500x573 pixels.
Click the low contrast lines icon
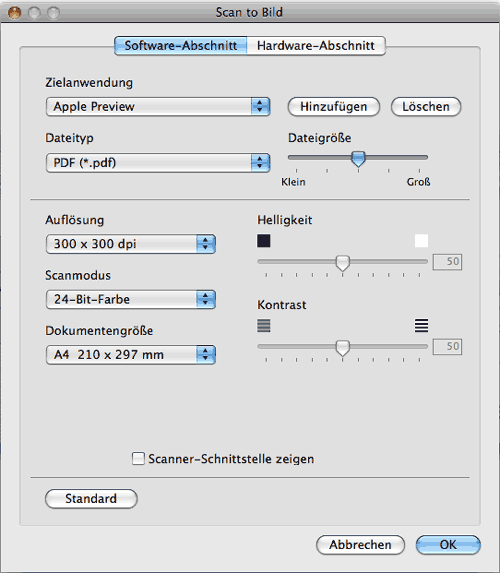[264, 326]
